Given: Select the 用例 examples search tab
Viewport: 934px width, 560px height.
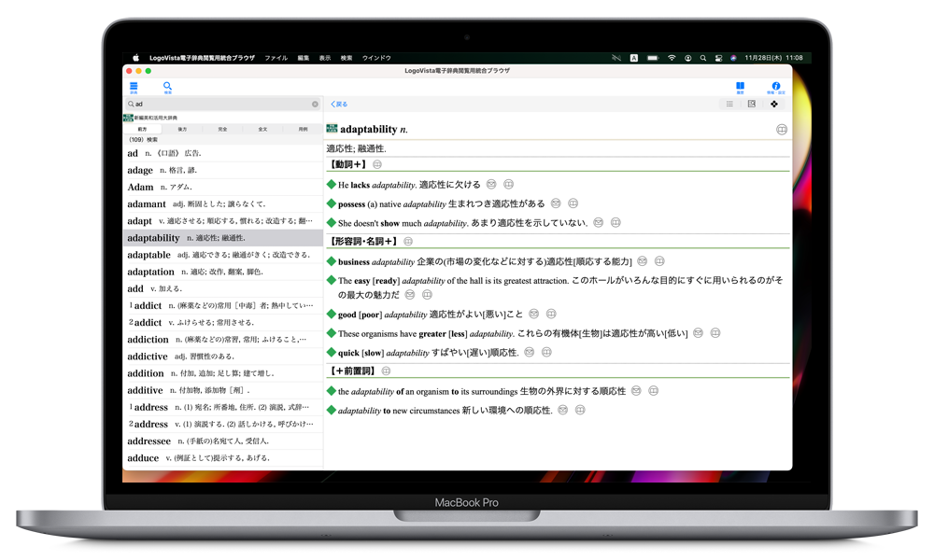Looking at the screenshot, I should [304, 129].
